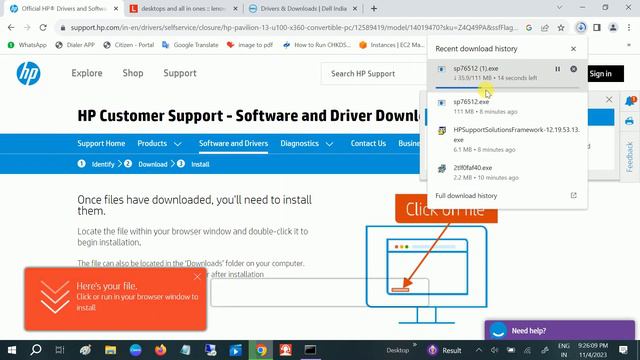Open the Windows action center notifications
Screen dimensions: 640x360
click(624, 350)
